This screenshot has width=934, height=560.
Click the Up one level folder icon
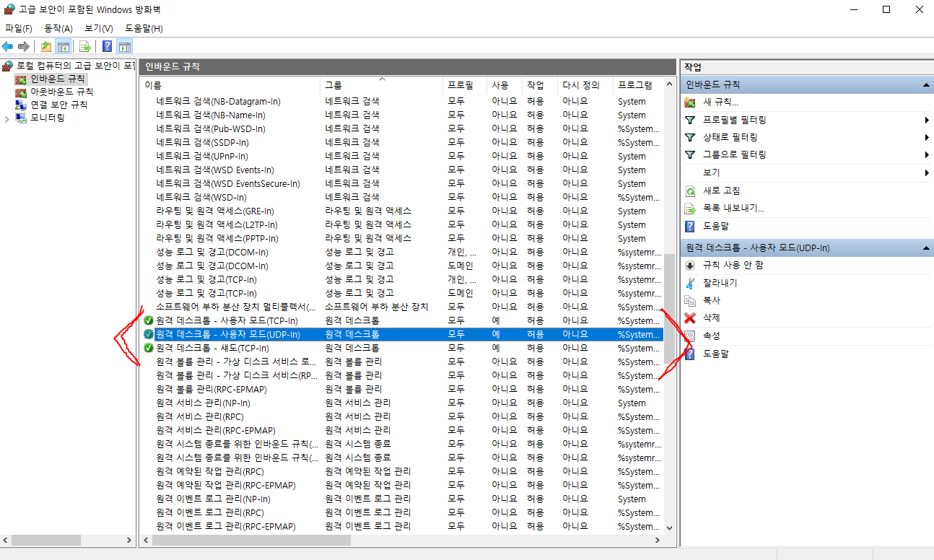click(46, 46)
